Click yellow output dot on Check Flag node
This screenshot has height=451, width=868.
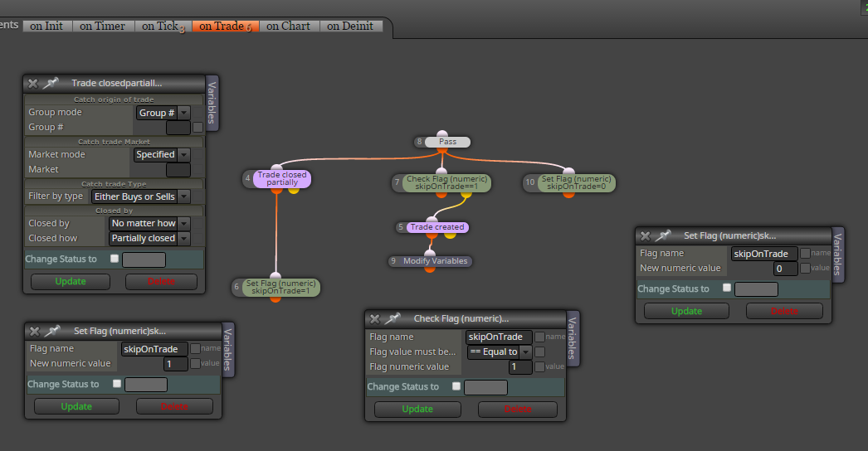point(466,194)
